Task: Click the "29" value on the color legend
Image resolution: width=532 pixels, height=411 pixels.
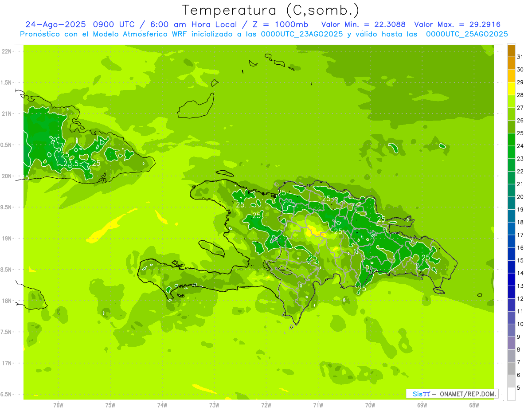Action: click(x=520, y=82)
